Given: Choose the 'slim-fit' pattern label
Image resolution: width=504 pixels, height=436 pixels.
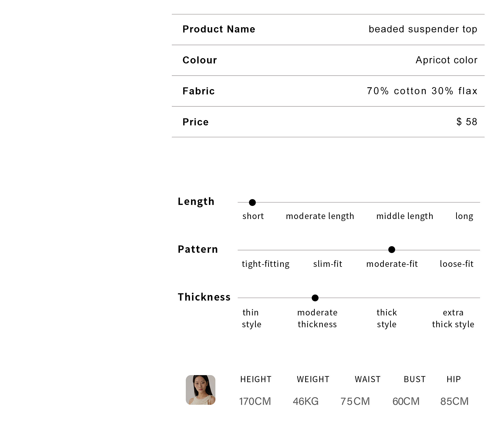Looking at the screenshot, I should pyautogui.click(x=328, y=264).
